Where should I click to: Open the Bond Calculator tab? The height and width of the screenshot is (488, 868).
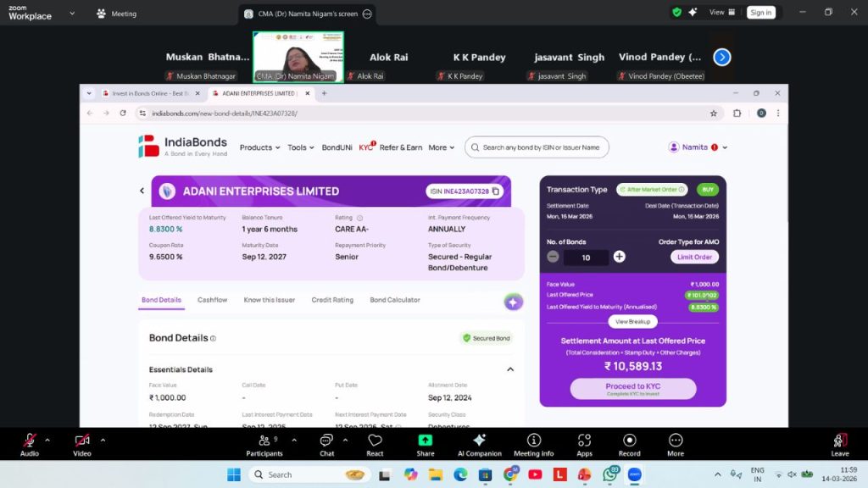coord(395,300)
